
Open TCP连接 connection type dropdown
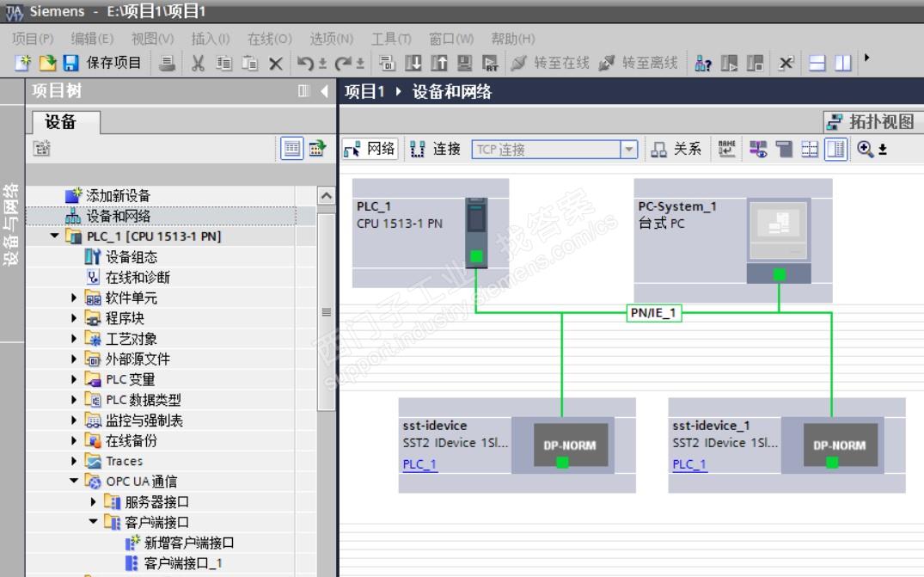pos(629,149)
